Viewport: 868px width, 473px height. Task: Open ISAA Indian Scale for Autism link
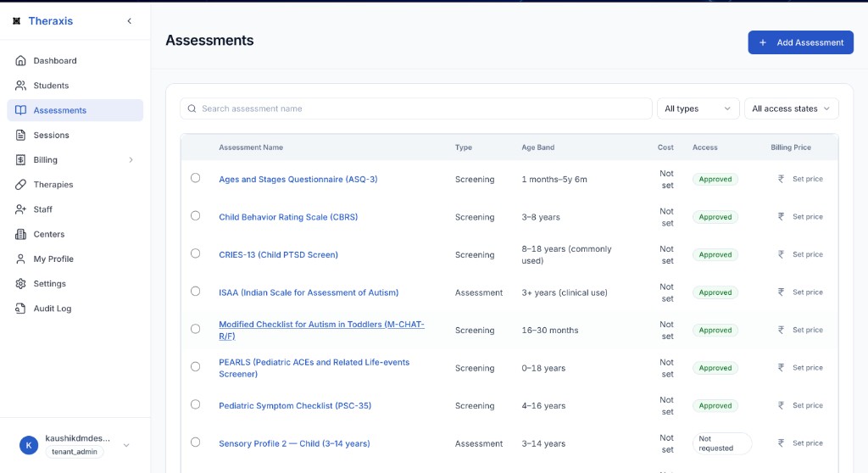(x=309, y=292)
